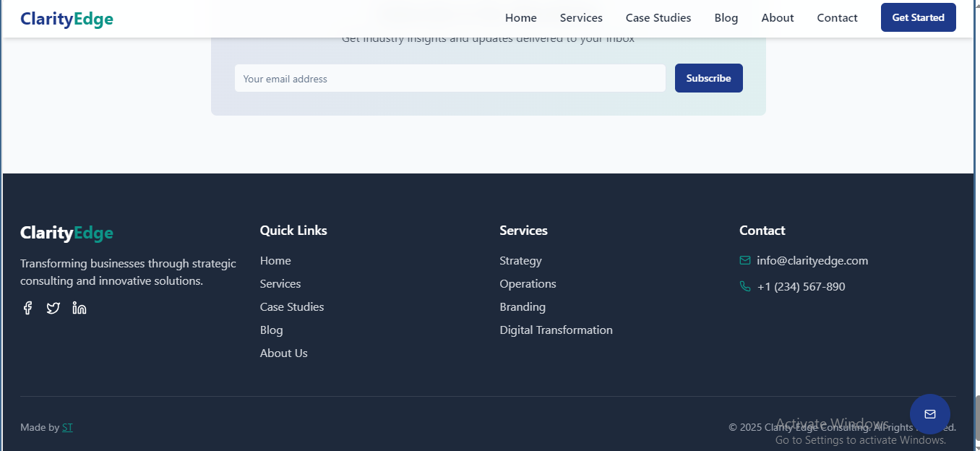
Task: Click the Services footer column heading
Action: 523,230
